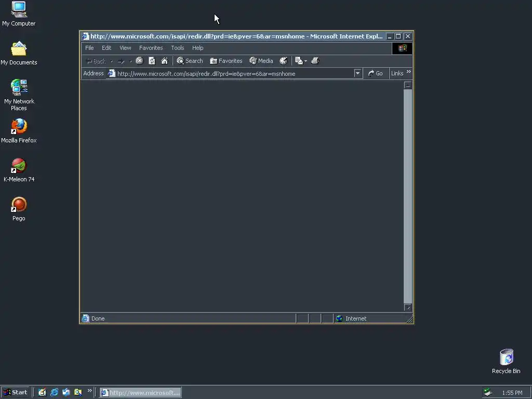Click the Forward arrow button

[x=121, y=61]
